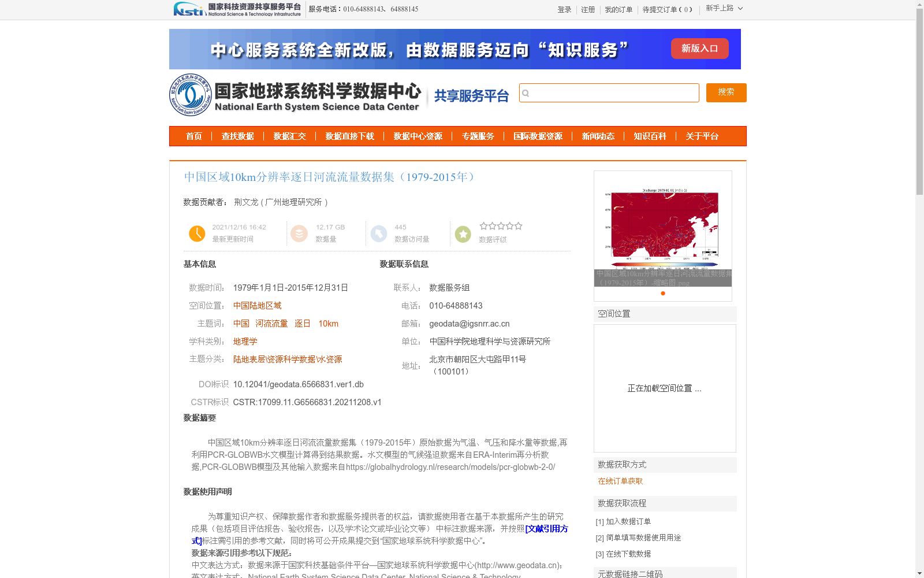Click the 地理学 subject category link
The width and height of the screenshot is (924, 578).
tap(245, 342)
